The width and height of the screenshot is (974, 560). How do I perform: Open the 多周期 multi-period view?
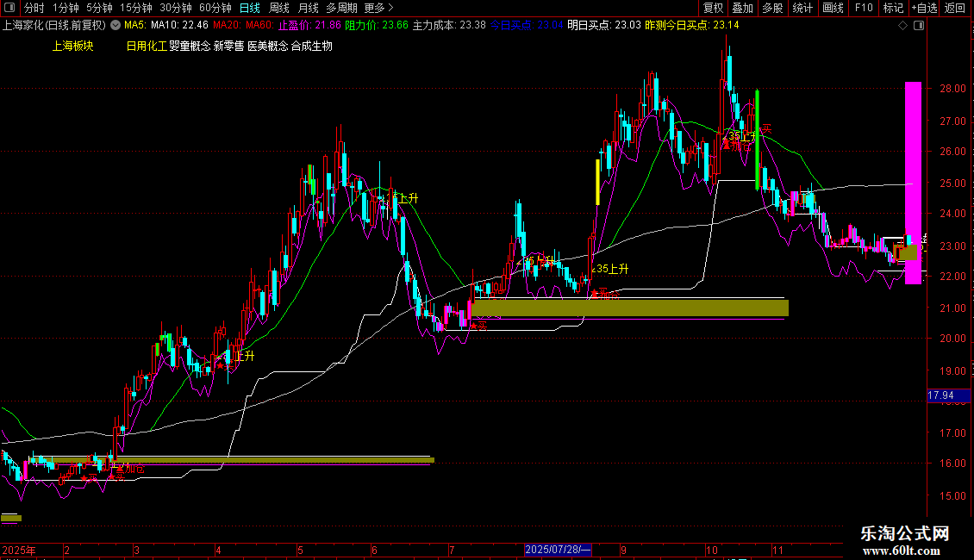pos(341,8)
